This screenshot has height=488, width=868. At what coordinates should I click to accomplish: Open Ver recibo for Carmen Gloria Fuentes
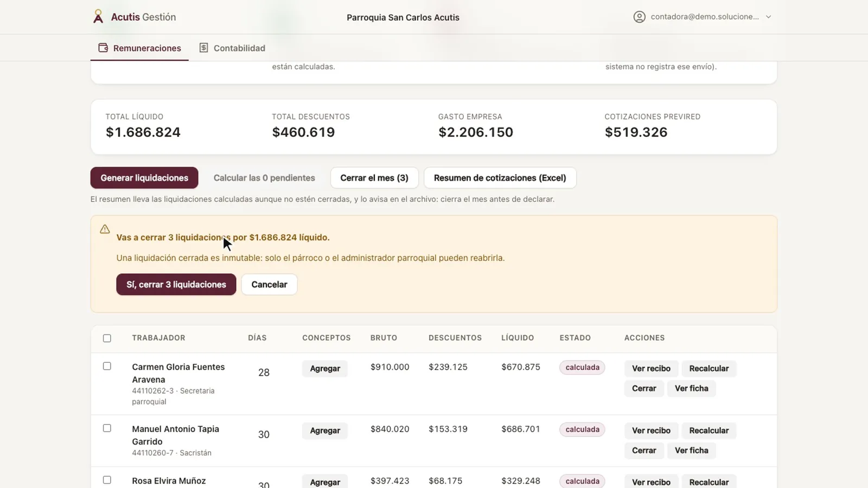coord(651,369)
